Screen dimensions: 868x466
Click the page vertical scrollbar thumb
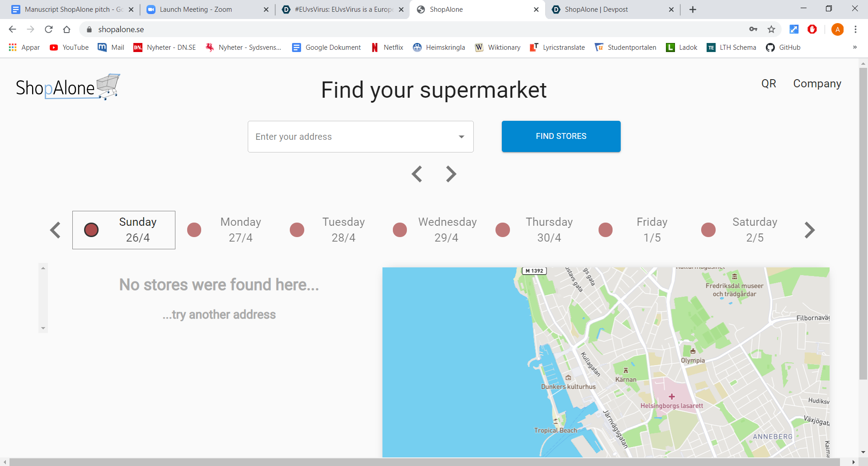tap(863, 223)
